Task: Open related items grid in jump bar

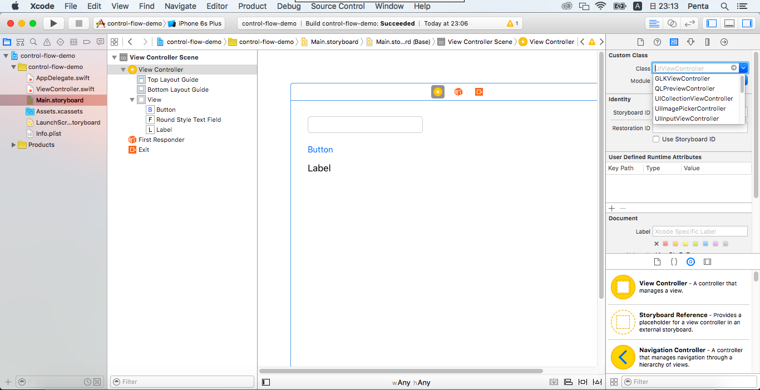Action: coord(114,42)
